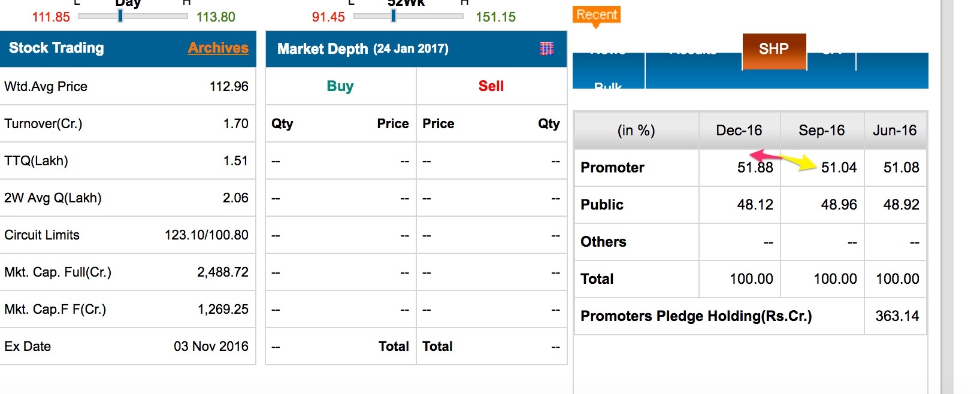Viewport: 980px width, 394px height.
Task: Click the Buy column header
Action: pyautogui.click(x=340, y=86)
